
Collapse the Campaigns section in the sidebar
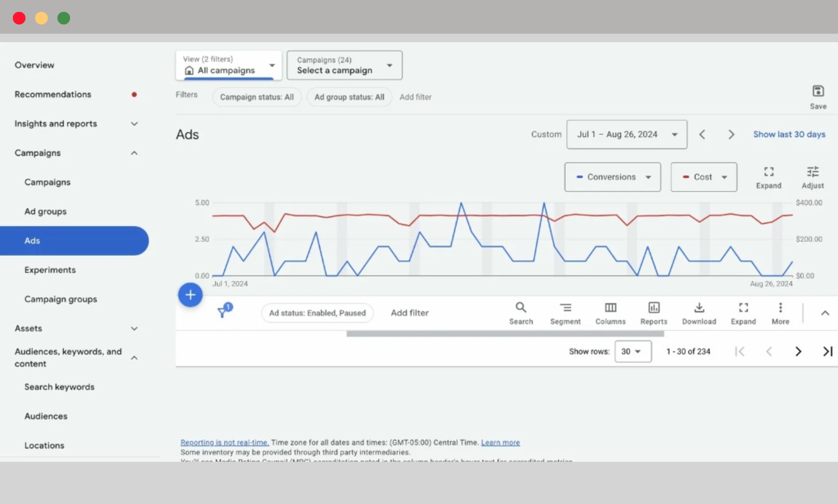[134, 153]
